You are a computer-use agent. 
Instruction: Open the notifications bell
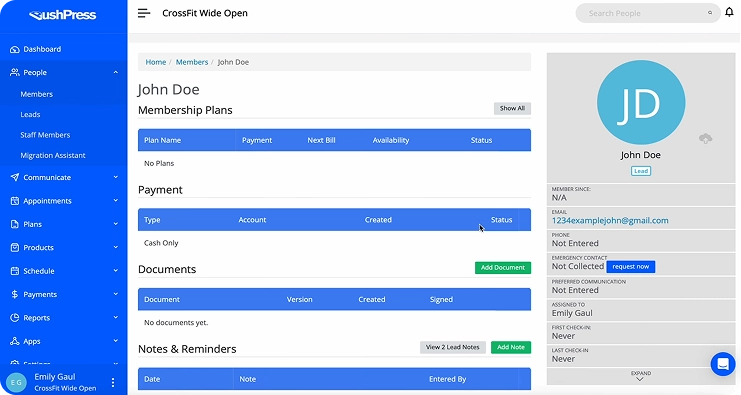click(729, 12)
